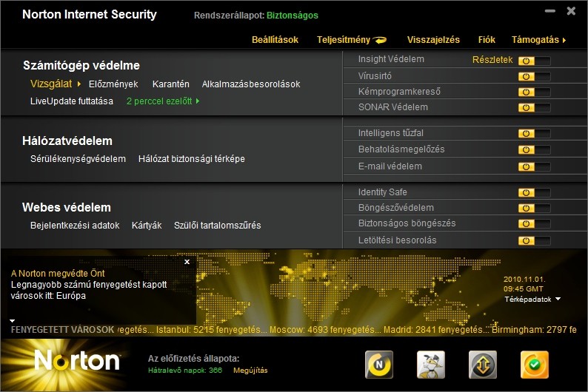
Task: Open Alkalmazásbesorolások link
Action: [251, 84]
